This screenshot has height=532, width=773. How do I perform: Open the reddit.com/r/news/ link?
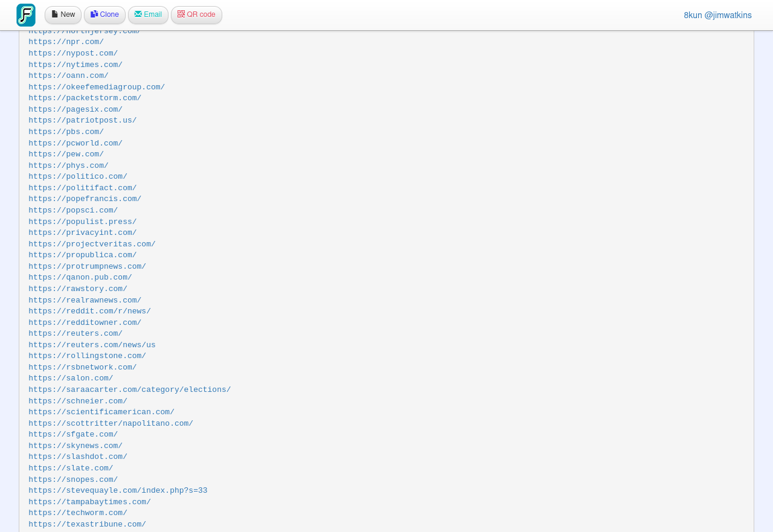pyautogui.click(x=89, y=312)
